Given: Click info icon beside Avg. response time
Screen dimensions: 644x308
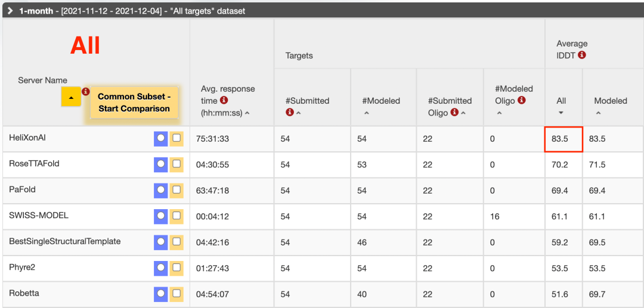Looking at the screenshot, I should click(x=224, y=101).
